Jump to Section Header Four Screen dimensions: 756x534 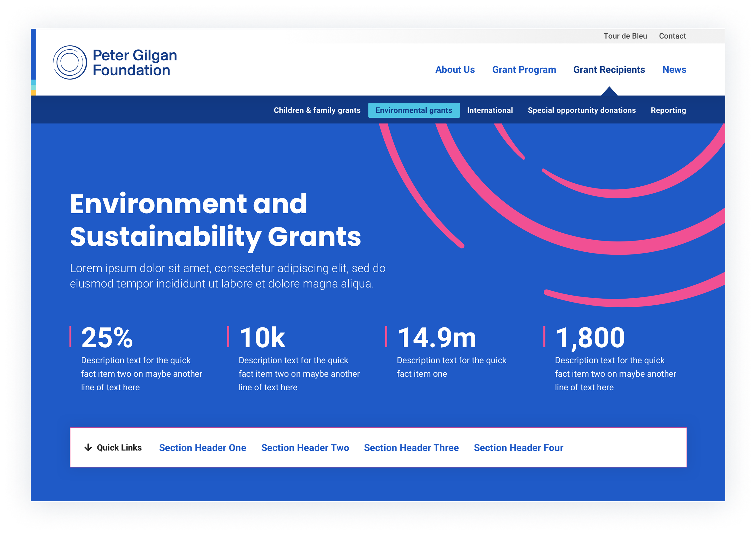coord(518,448)
